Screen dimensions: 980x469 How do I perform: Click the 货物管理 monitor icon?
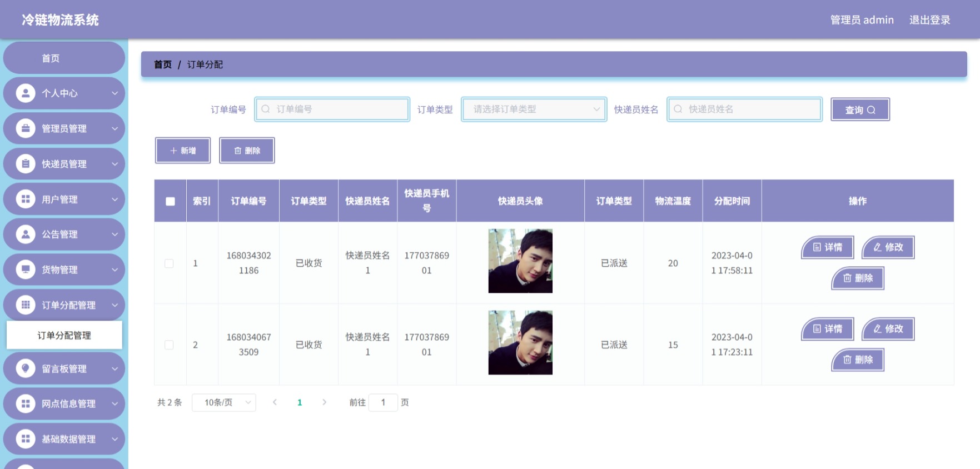(x=26, y=270)
